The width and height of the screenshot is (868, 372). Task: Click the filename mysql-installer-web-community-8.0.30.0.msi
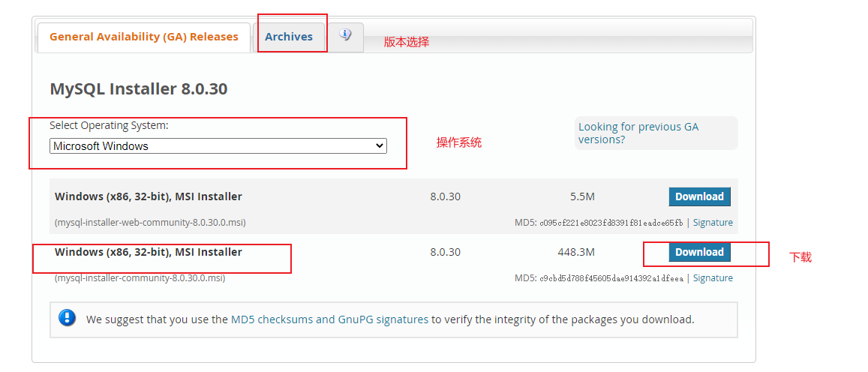pyautogui.click(x=150, y=223)
